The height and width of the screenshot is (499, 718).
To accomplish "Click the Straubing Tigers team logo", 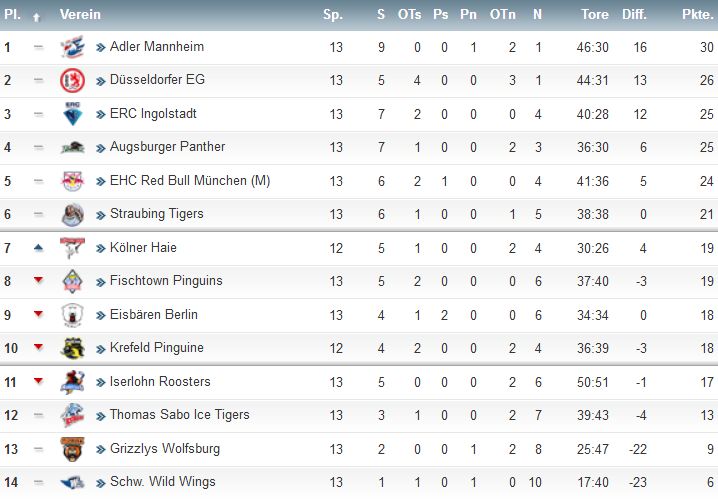I will click(72, 214).
